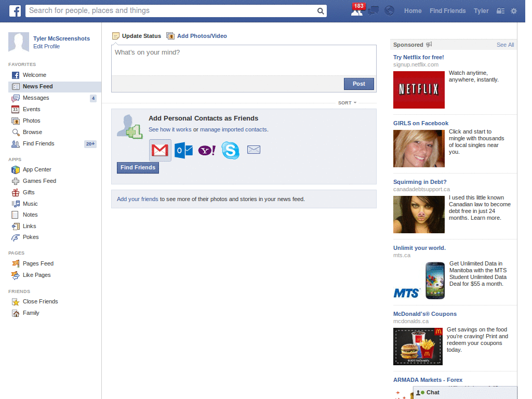
Task: Click the Facebook logo icon
Action: pyautogui.click(x=15, y=11)
